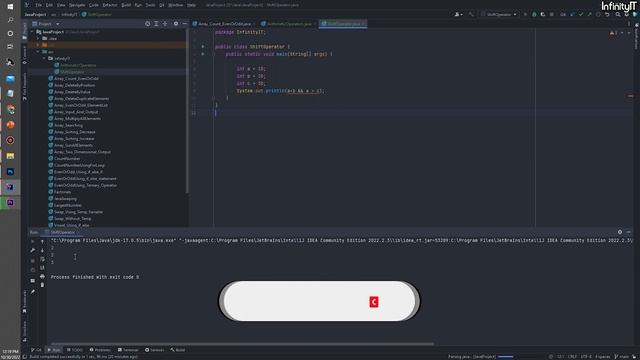Click the warnings indicator in editor corner
Viewport: 640px width, 360px height.
(x=613, y=33)
